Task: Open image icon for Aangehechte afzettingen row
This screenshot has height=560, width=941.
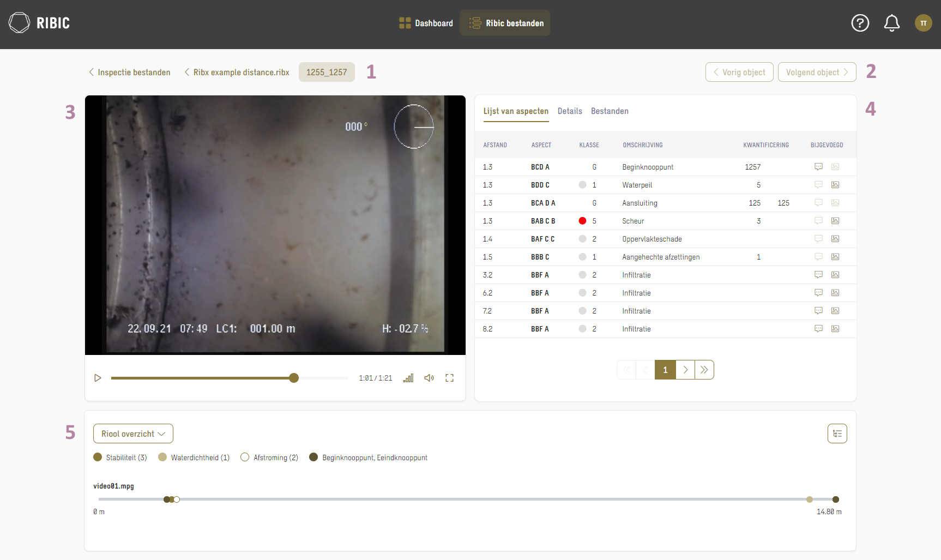Action: (x=835, y=257)
